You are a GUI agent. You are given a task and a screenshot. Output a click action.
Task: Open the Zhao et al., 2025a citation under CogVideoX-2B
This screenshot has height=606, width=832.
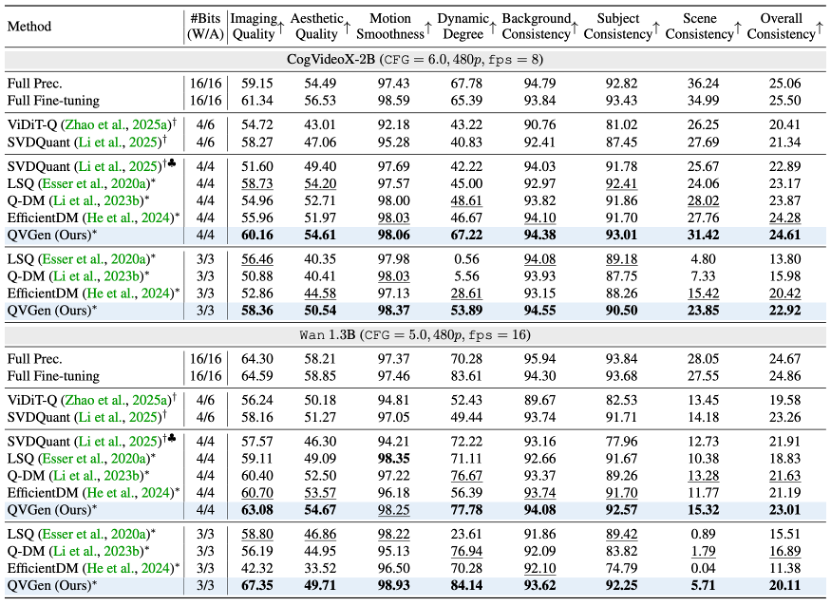tap(115, 123)
